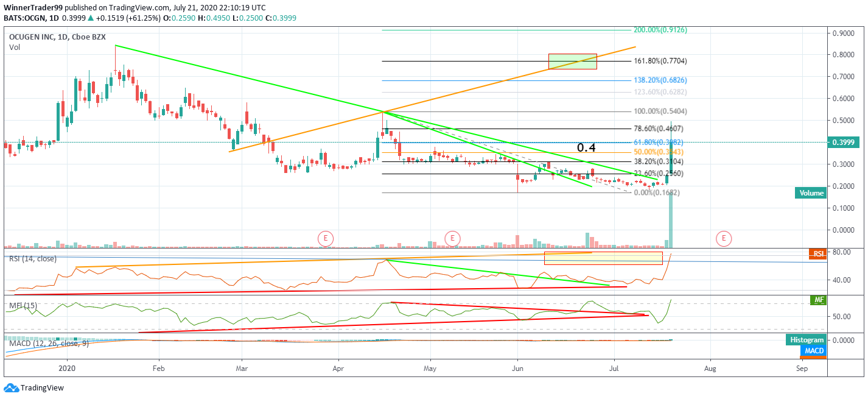Click the 'RSI (14, close)' indicator legend
This screenshot has height=399, width=868.
pos(33,258)
